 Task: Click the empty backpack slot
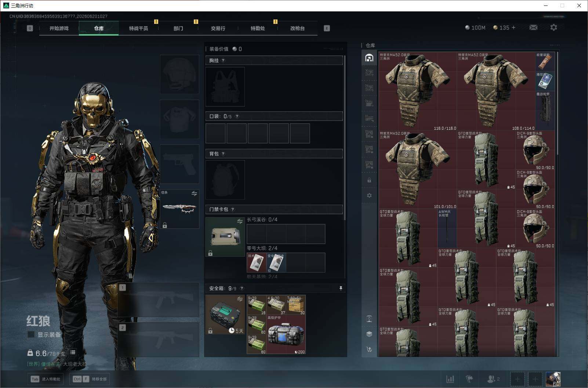pos(225,180)
